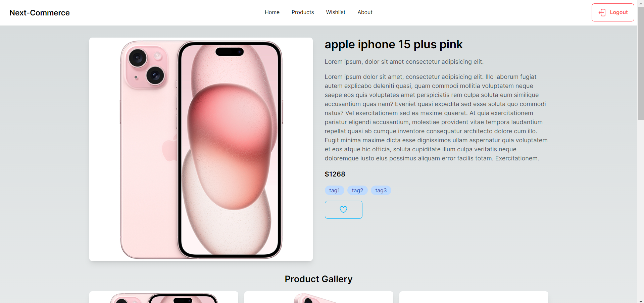Open the Home nav link
Viewport: 644px width, 303px height.
(x=272, y=12)
